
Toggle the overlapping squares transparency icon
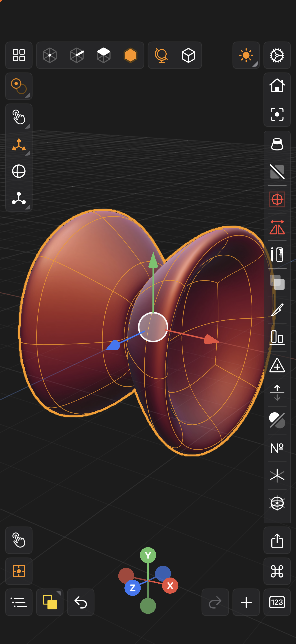pos(277,282)
